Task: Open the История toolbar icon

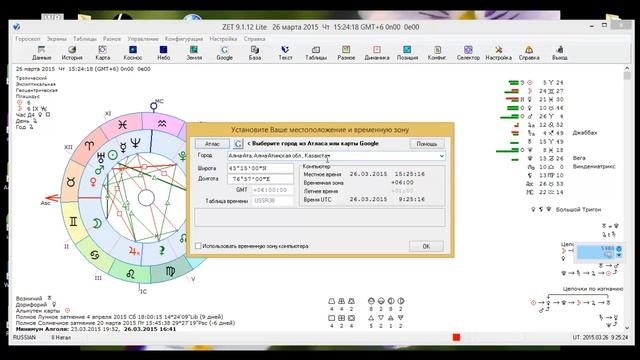Action: (72, 53)
